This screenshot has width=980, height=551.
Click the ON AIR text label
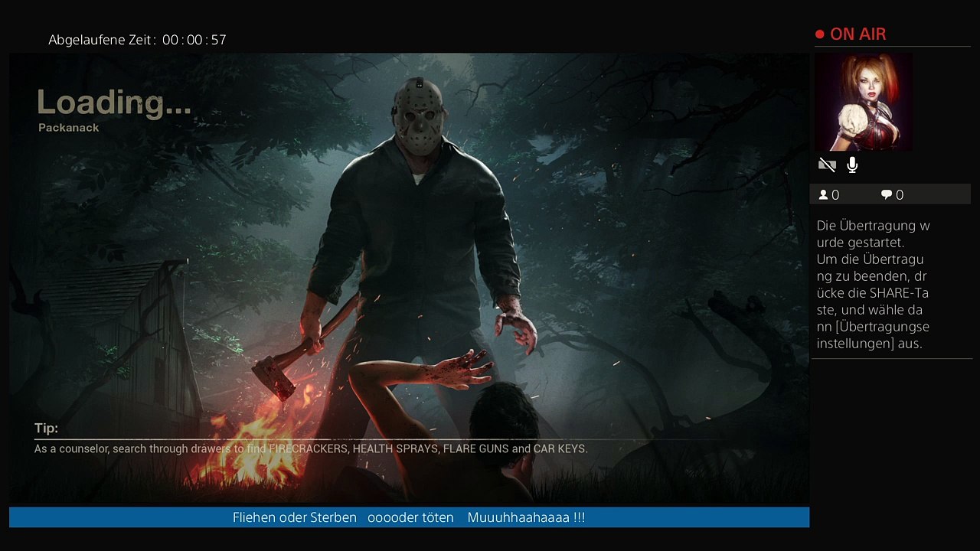tap(858, 34)
